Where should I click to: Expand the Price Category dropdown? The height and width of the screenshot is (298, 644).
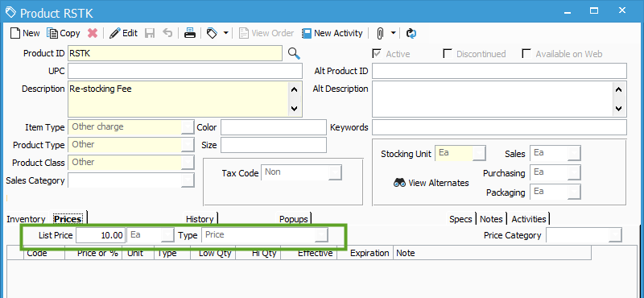coord(615,235)
